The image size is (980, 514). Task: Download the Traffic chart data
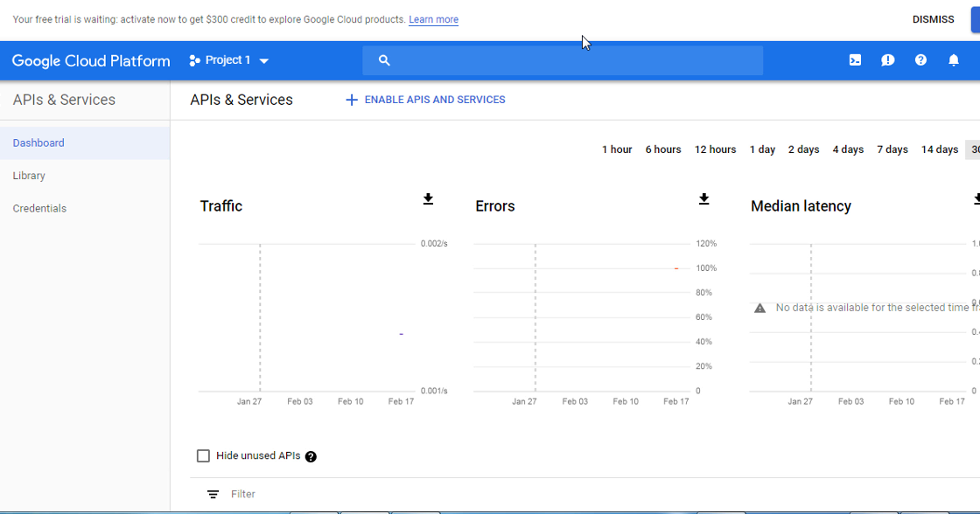tap(428, 199)
